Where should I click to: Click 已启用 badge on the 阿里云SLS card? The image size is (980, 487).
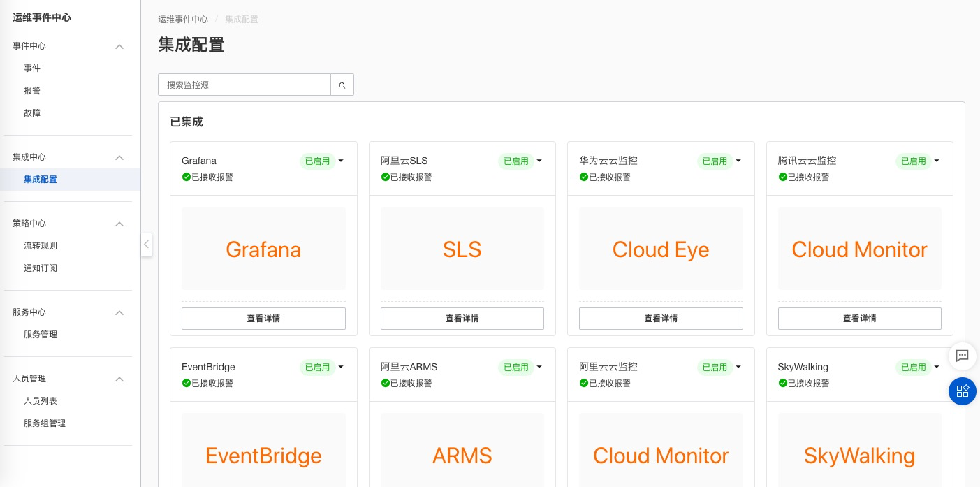[x=515, y=161]
